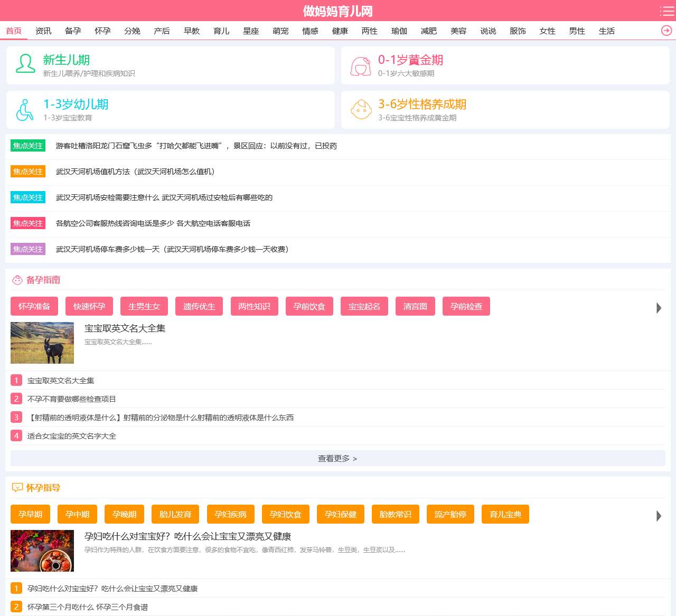This screenshot has width=676, height=616.
Task: Open the 武汉天河机场停车费 headline
Action: point(172,249)
